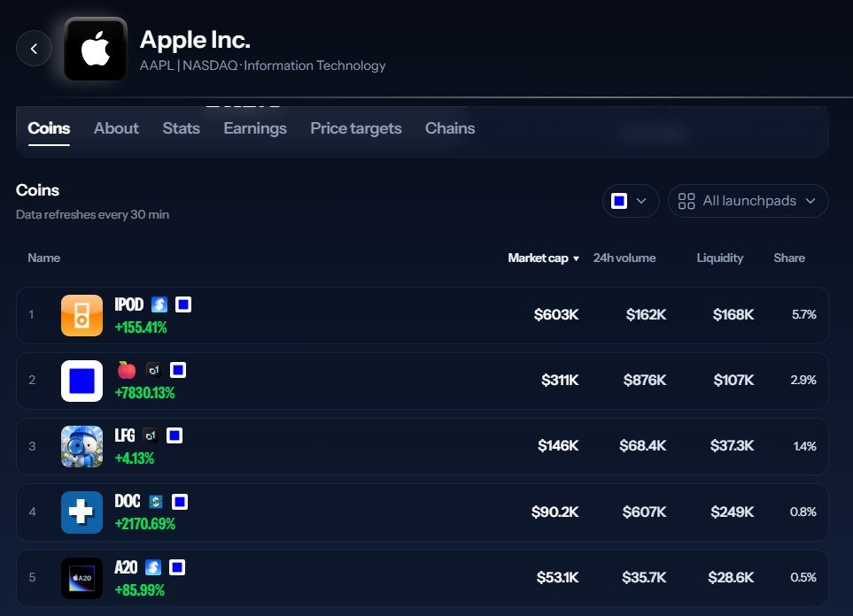Click the blue chain square beside LFG
This screenshot has height=616, width=853.
tap(174, 435)
